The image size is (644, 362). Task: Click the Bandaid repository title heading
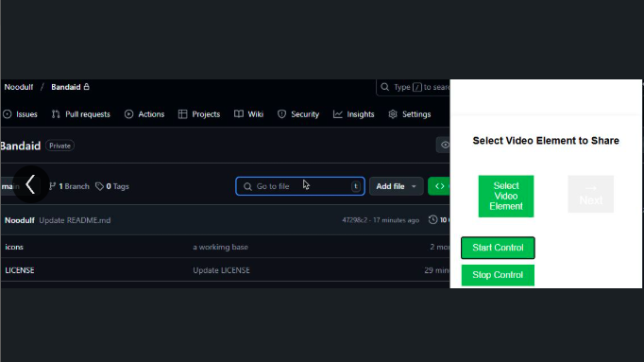click(x=21, y=146)
